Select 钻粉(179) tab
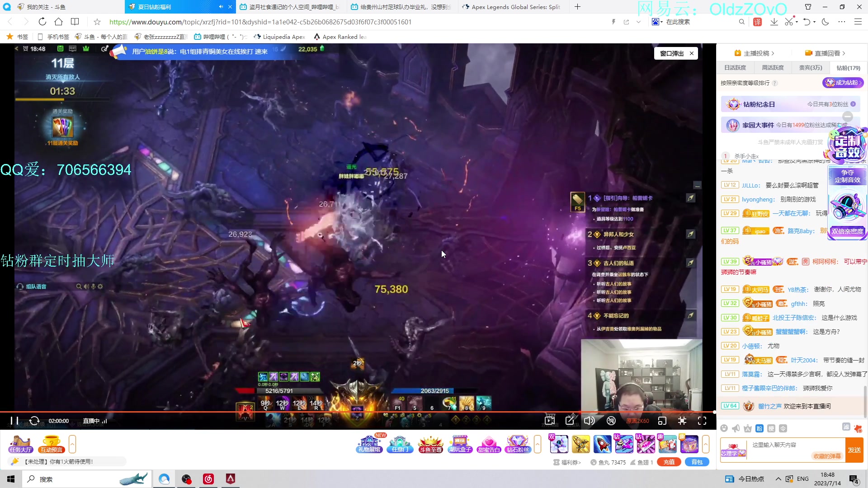The height and width of the screenshot is (488, 868). (x=848, y=68)
